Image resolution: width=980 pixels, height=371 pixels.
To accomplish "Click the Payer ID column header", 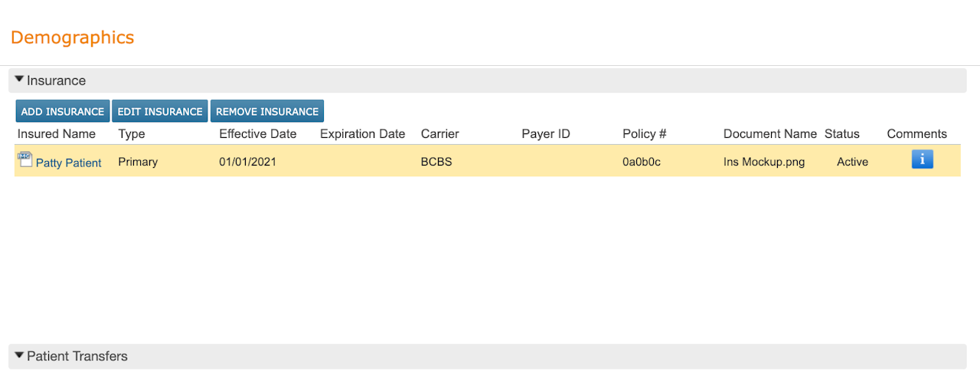I will pos(546,134).
